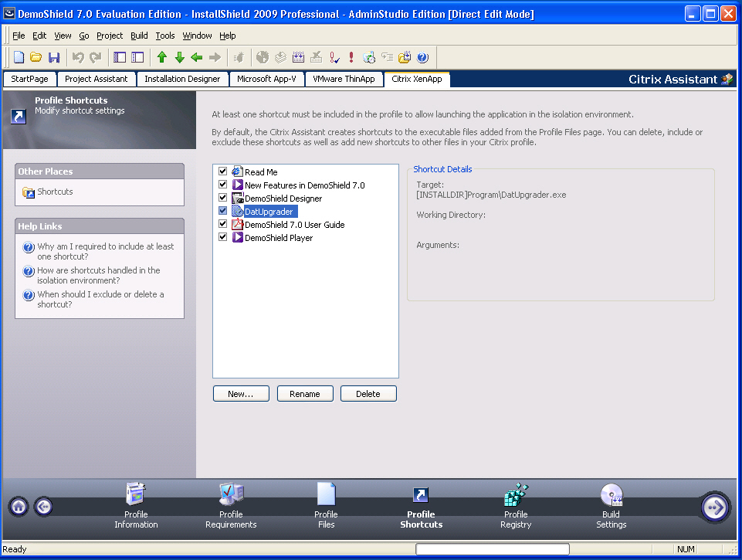Go to Profile Registry step icon

tap(515, 496)
